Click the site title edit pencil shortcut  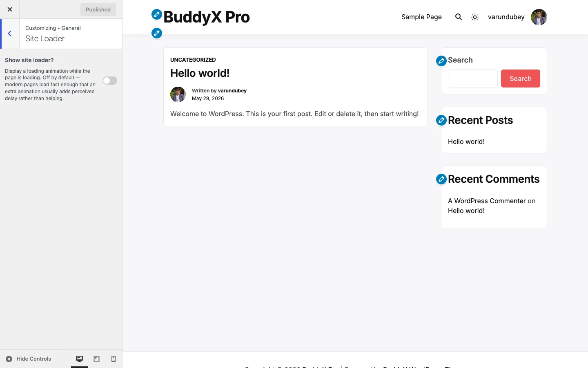(x=157, y=15)
